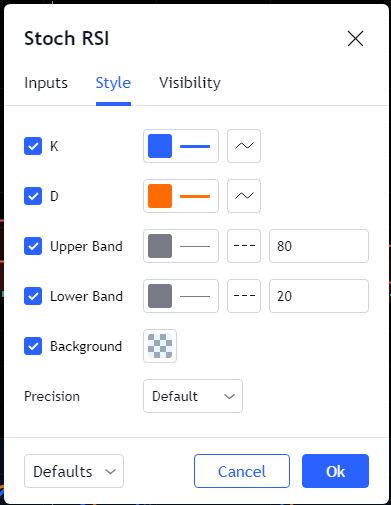Open Lower Band dashed line style icon
391x505 pixels.
[x=244, y=296]
